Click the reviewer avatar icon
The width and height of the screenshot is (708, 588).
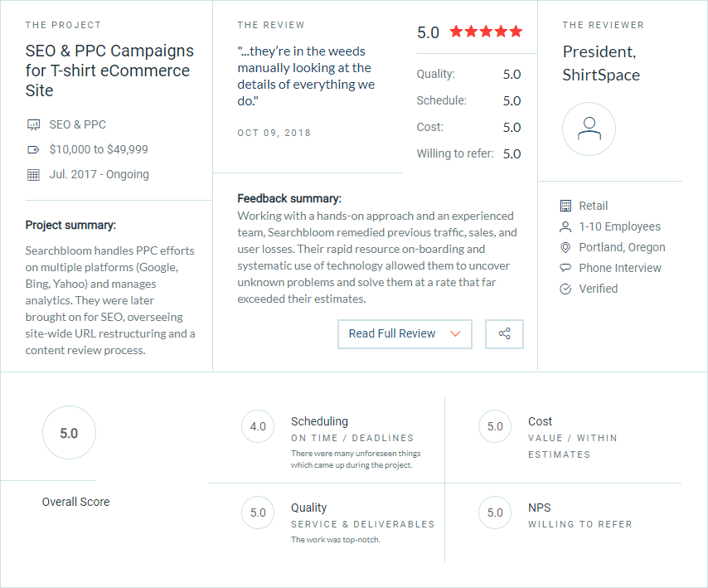click(589, 129)
